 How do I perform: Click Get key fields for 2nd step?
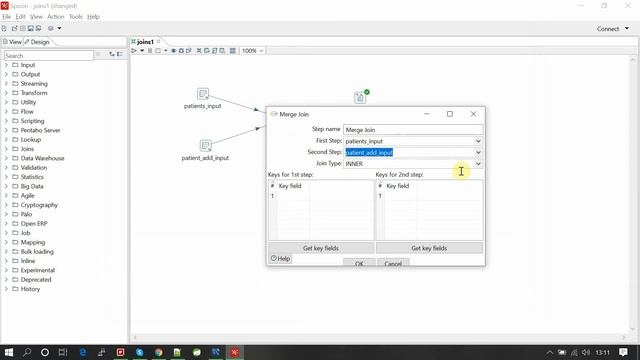[x=429, y=248]
